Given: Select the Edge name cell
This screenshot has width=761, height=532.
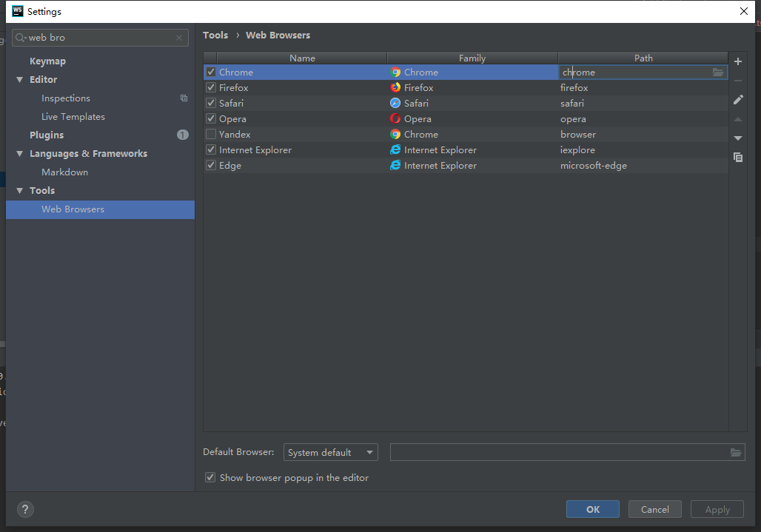Looking at the screenshot, I should point(302,165).
